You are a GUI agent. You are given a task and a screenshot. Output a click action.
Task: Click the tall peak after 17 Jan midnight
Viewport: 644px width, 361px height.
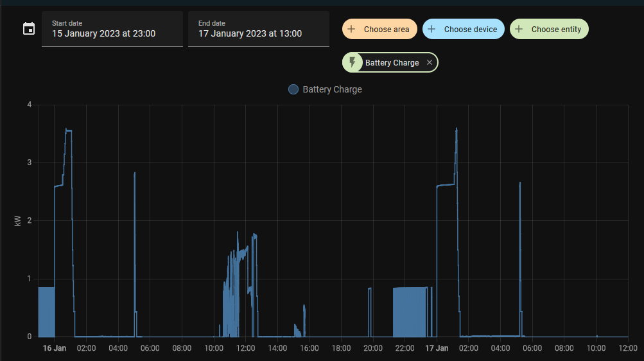pos(456,130)
